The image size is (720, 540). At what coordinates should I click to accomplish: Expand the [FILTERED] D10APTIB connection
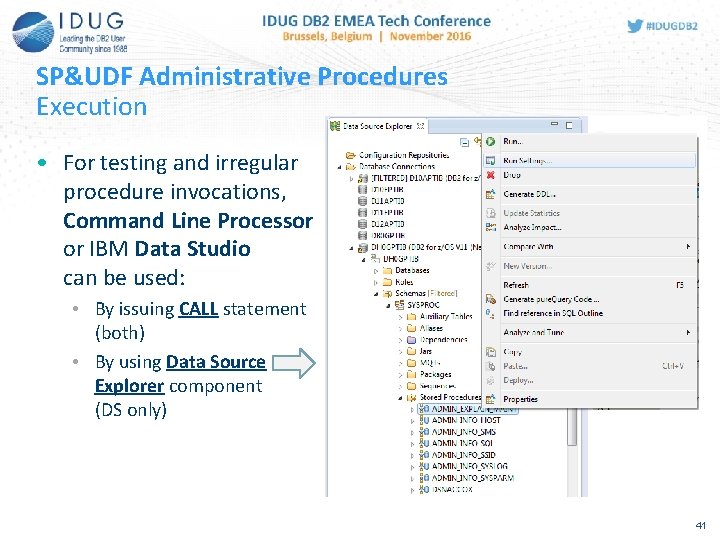click(x=352, y=178)
